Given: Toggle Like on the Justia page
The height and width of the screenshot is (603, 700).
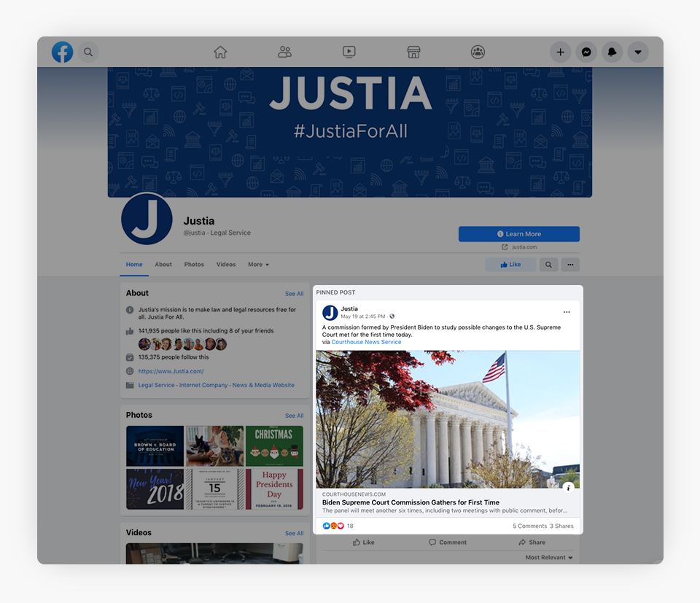Looking at the screenshot, I should coord(510,265).
